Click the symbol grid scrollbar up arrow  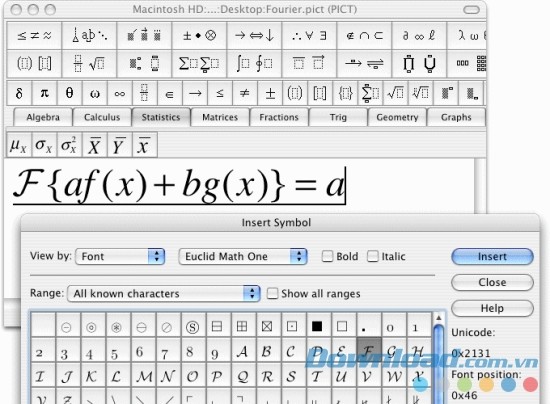pos(438,318)
